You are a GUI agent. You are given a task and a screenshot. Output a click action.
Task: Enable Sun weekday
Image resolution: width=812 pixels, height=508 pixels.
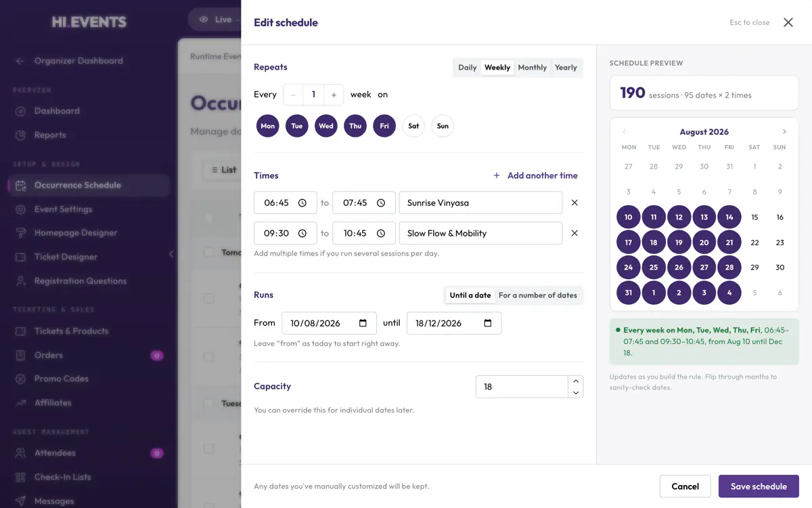[x=443, y=126]
